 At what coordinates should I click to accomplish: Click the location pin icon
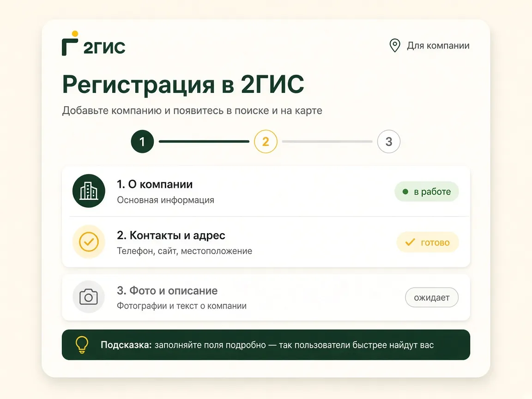coord(394,45)
